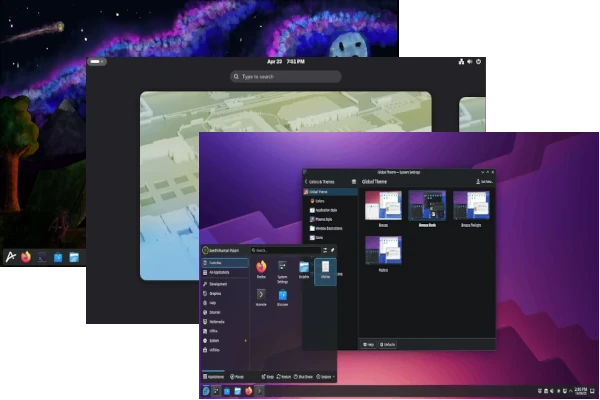Go back via Colors & Themes chevron

[x=306, y=181]
